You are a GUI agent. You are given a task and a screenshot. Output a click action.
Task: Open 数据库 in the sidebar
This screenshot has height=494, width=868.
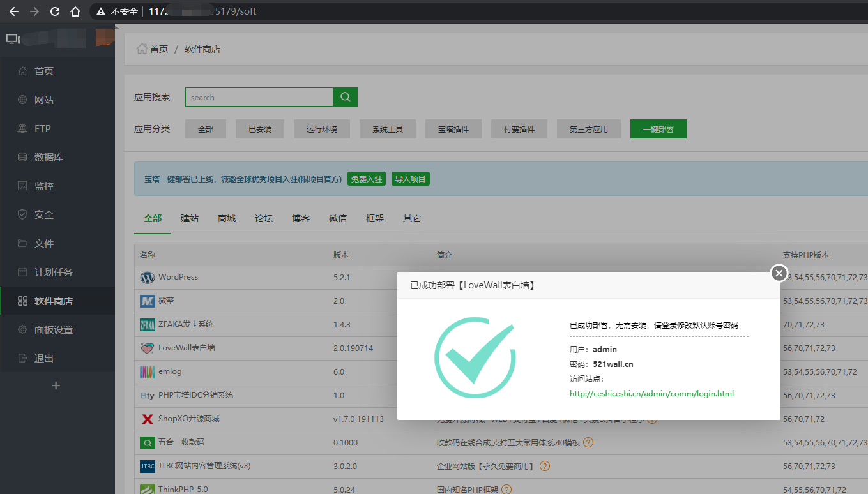coord(57,157)
